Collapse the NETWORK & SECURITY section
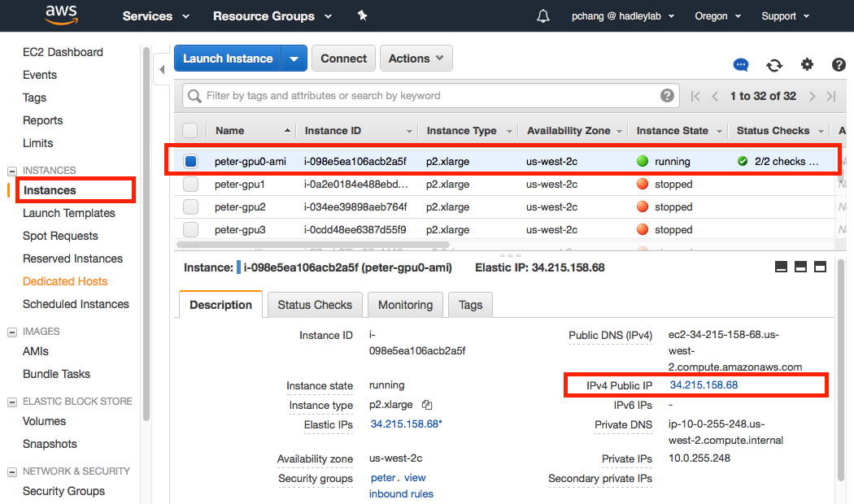Viewport: 854px width, 504px height. click(x=12, y=471)
